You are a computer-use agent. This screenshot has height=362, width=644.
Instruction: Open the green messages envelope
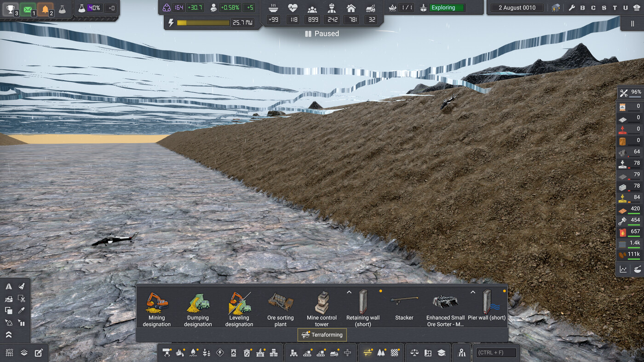click(x=28, y=9)
